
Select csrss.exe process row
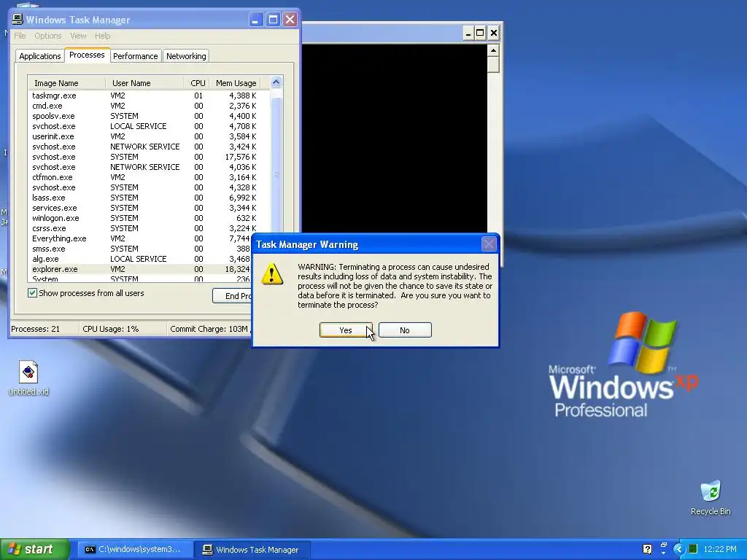coord(149,228)
